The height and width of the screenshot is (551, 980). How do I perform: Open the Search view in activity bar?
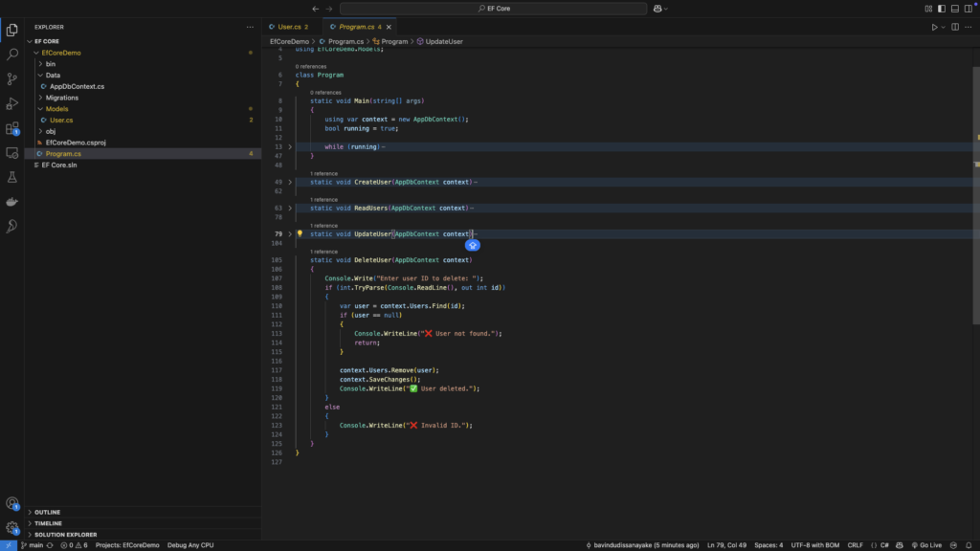[x=11, y=55]
